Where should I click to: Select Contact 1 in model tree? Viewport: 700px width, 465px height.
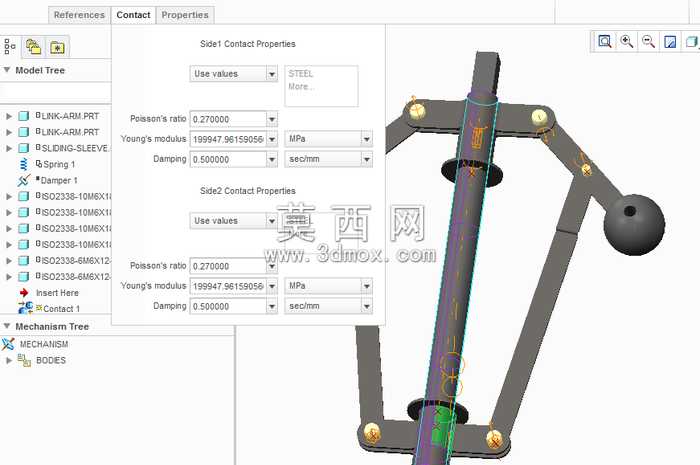61,309
